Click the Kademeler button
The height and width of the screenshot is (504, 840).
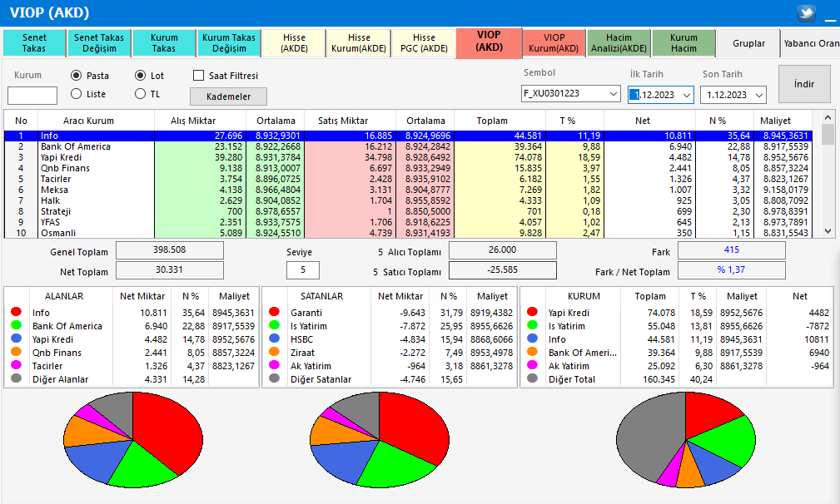pyautogui.click(x=228, y=96)
